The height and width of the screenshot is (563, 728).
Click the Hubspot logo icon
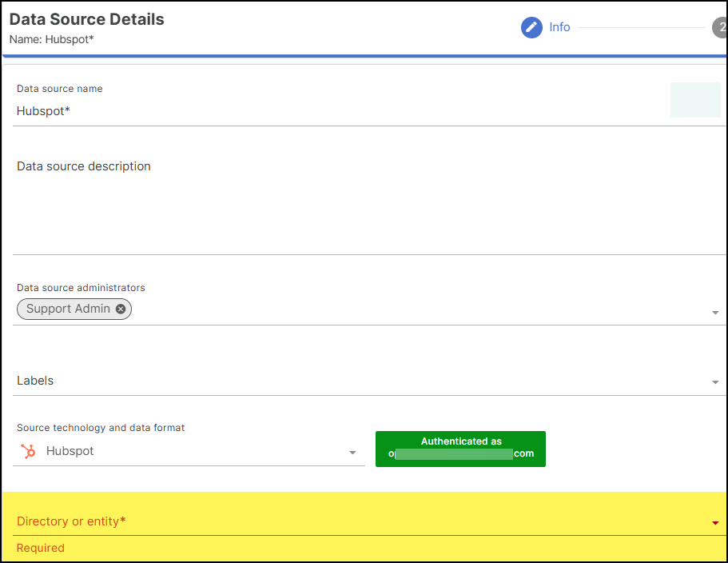click(x=28, y=452)
